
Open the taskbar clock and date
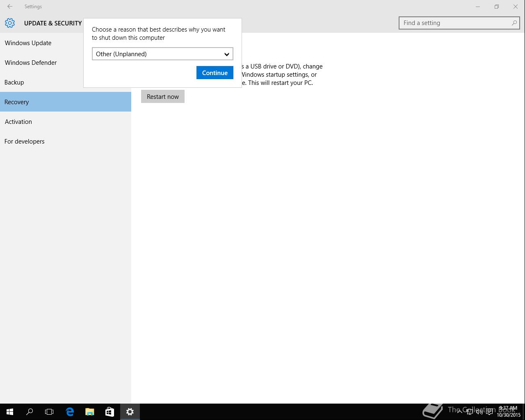(x=509, y=412)
